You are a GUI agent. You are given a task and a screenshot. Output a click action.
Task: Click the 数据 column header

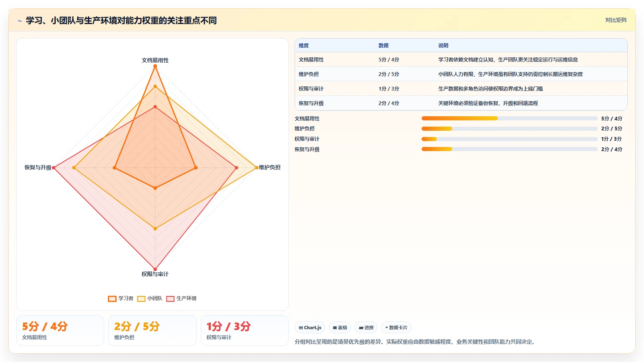[383, 46]
